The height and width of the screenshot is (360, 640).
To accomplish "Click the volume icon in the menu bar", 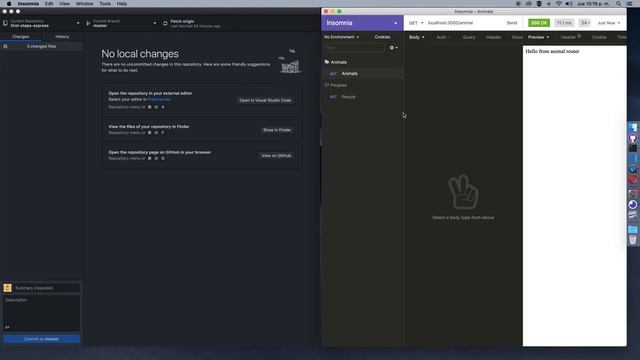I will 569,4.
